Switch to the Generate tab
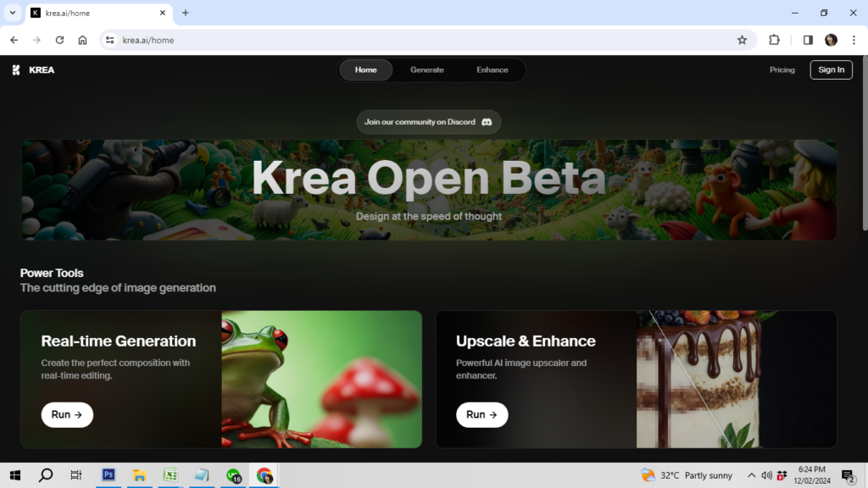This screenshot has height=488, width=868. (x=426, y=70)
